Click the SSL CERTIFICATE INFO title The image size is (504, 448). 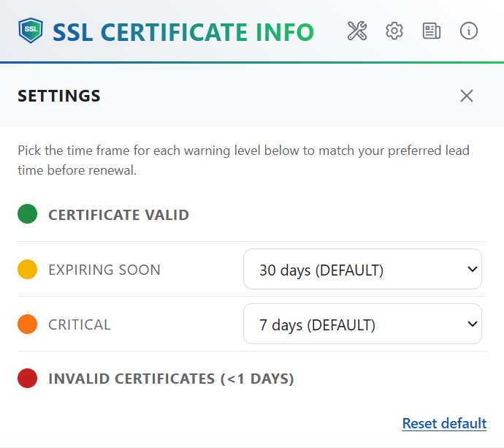[183, 32]
